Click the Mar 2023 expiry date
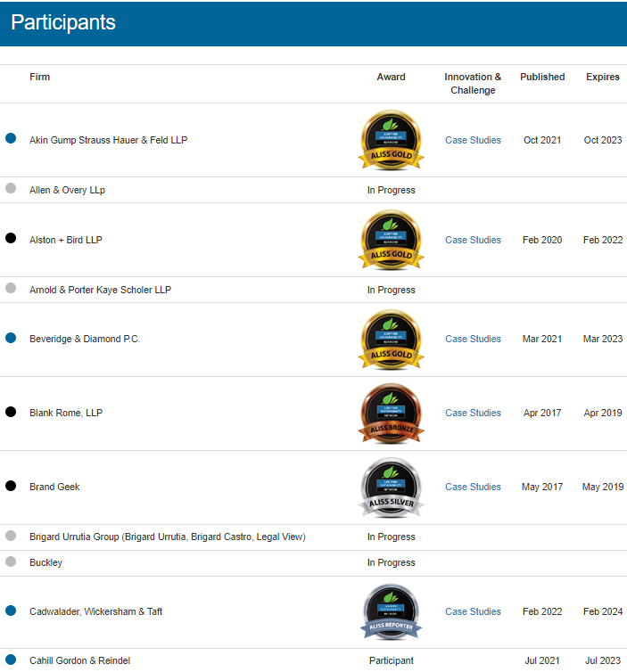627x672 pixels. point(603,339)
